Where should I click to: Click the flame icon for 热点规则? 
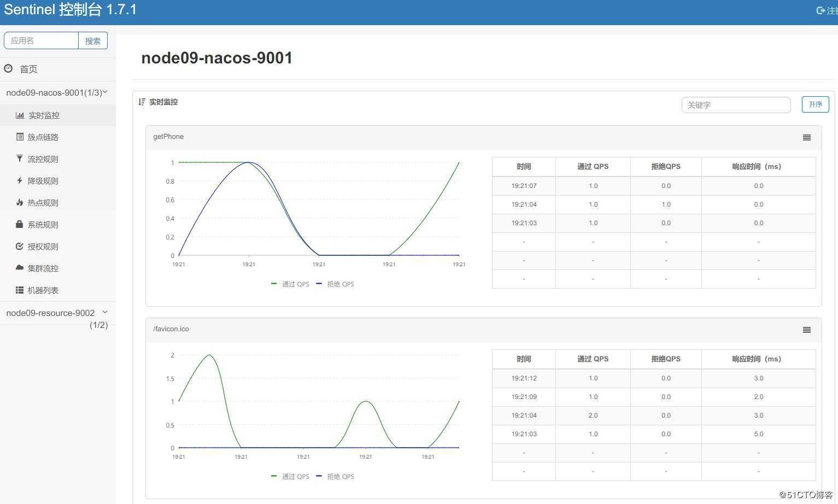click(x=20, y=202)
